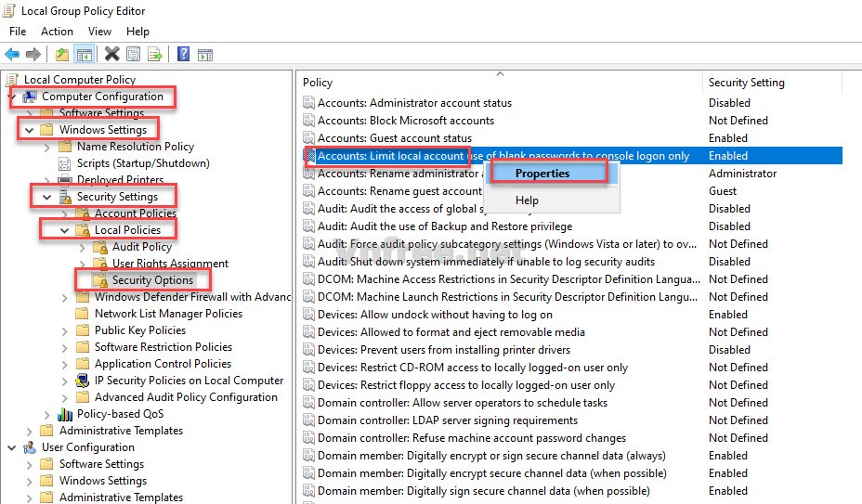Click the User Configuration user icon
862x504 pixels.
30,447
